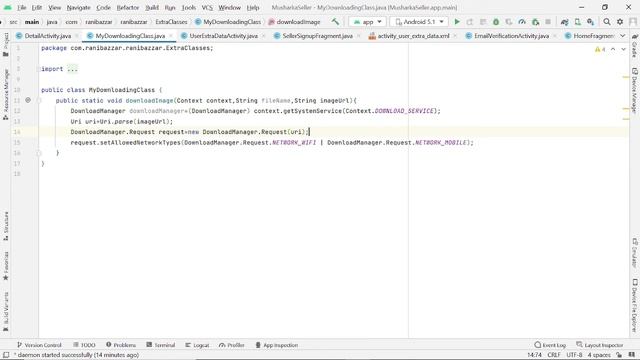640x360 pixels.
Task: Open Device Manager side tool window
Action: tap(635, 90)
